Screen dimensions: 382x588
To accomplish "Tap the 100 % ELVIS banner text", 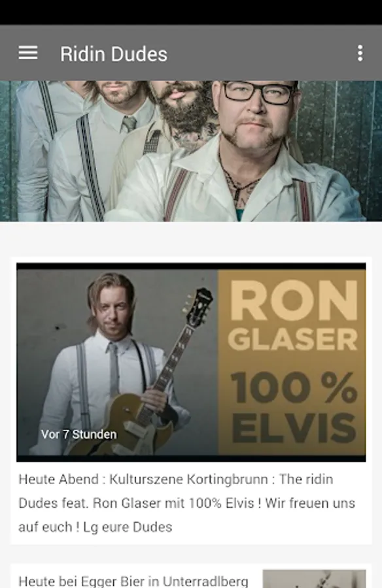I will point(294,406).
